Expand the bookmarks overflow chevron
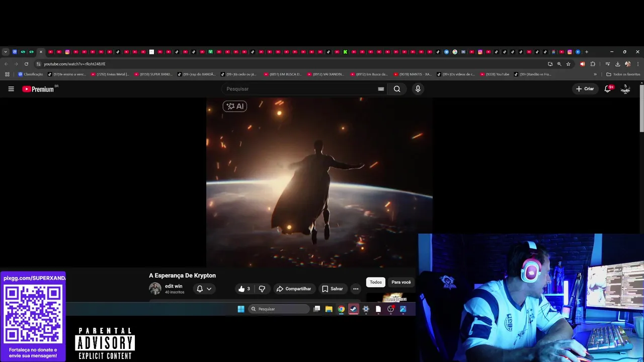644x362 pixels. tap(595, 74)
